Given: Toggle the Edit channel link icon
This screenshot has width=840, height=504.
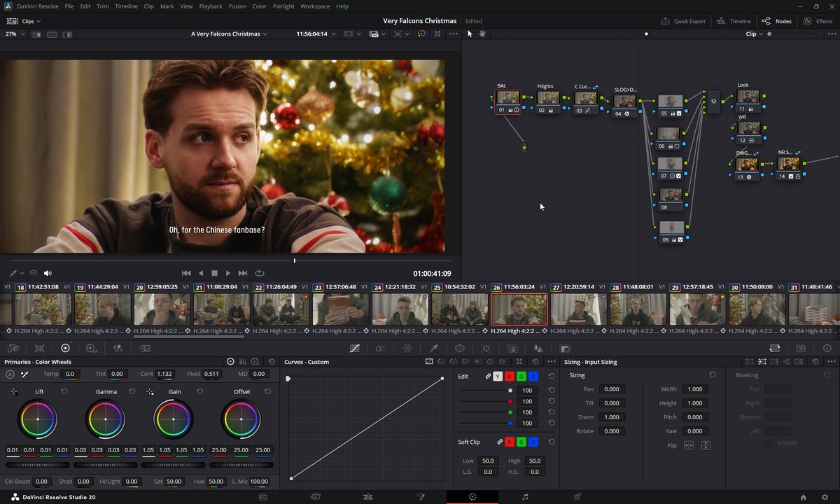Looking at the screenshot, I should pyautogui.click(x=489, y=376).
